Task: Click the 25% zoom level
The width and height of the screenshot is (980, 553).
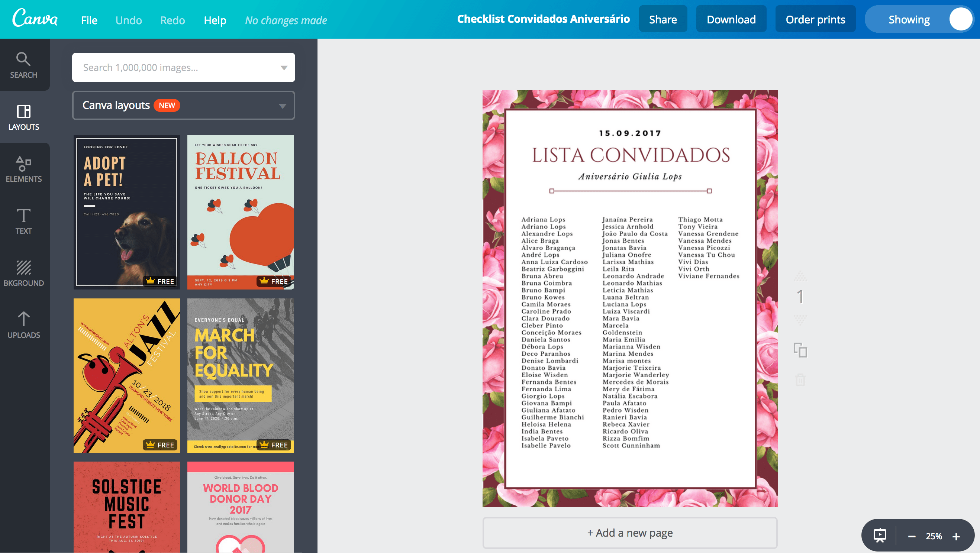Action: pos(934,536)
